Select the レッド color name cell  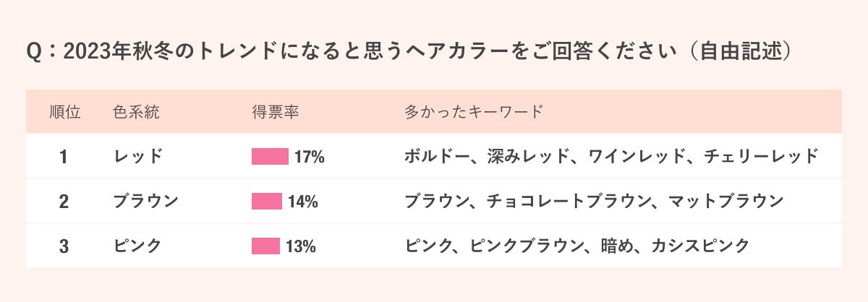pyautogui.click(x=138, y=157)
